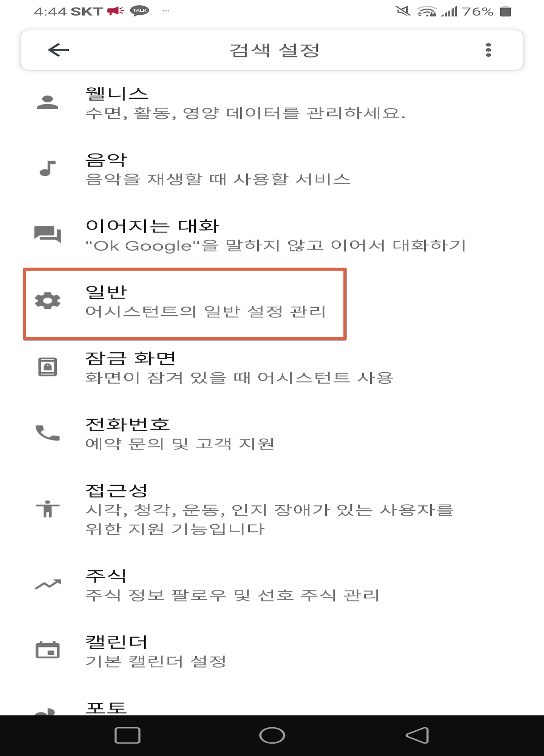Tap the phone handset icon
The image size is (544, 756).
[48, 433]
